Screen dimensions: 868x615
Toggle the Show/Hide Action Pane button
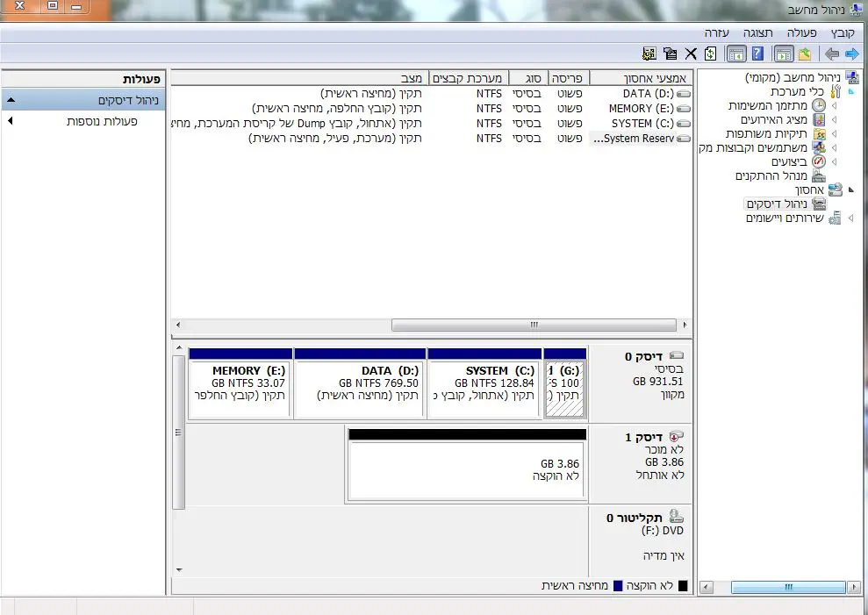(x=736, y=54)
